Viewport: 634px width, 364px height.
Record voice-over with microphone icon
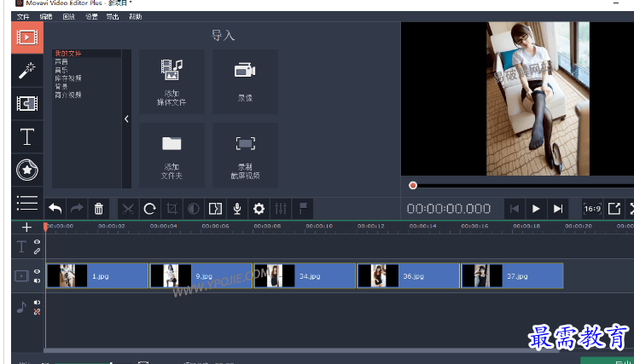pos(237,209)
